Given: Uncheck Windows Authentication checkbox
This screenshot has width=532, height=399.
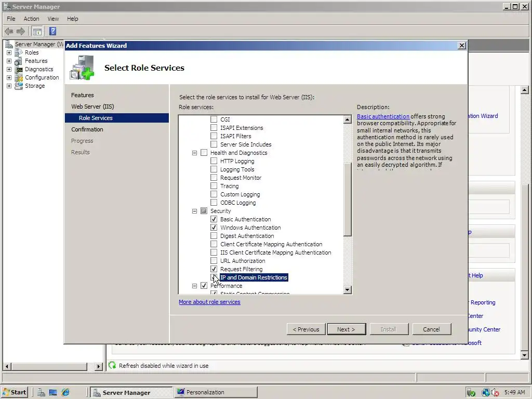Looking at the screenshot, I should point(214,228).
